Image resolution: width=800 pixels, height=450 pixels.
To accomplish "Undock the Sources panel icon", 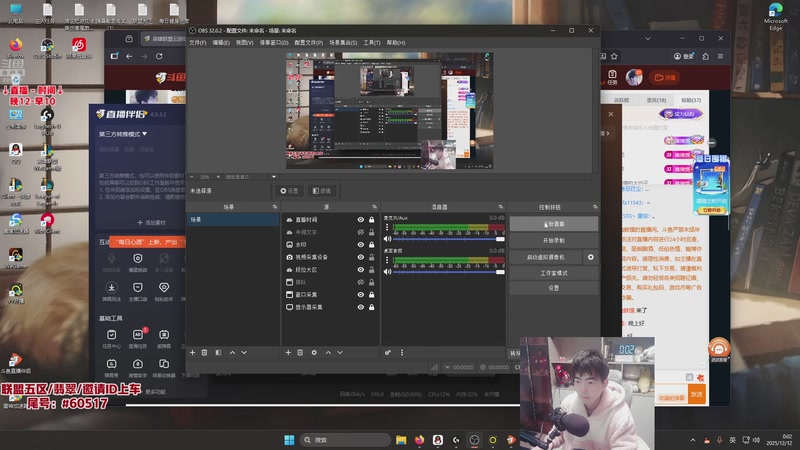I will point(374,207).
